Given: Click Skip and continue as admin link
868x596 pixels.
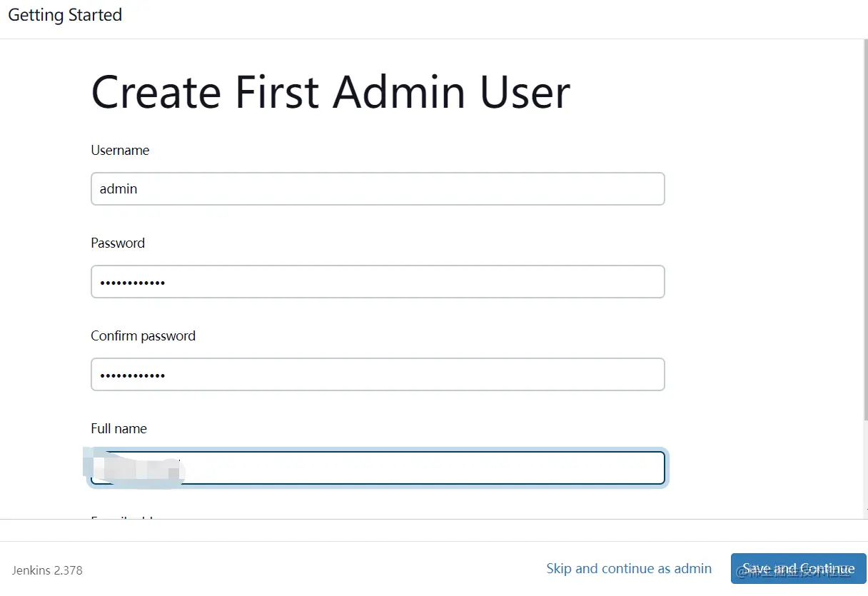Looking at the screenshot, I should 629,569.
